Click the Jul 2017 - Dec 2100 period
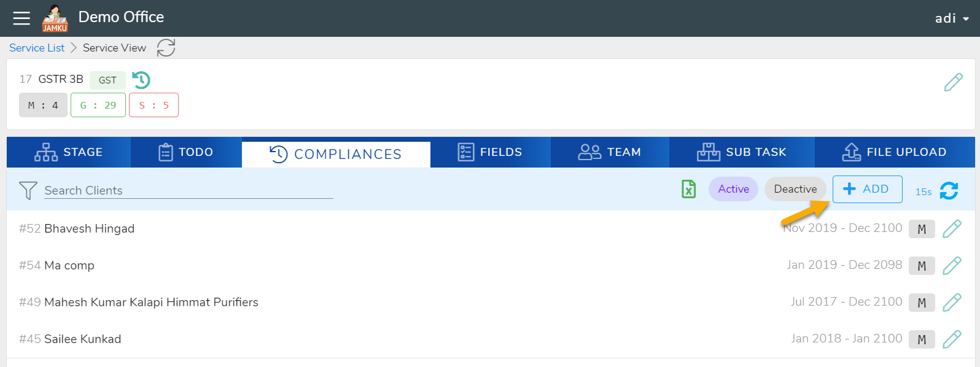Screen dimensions: 980x367 tap(847, 301)
